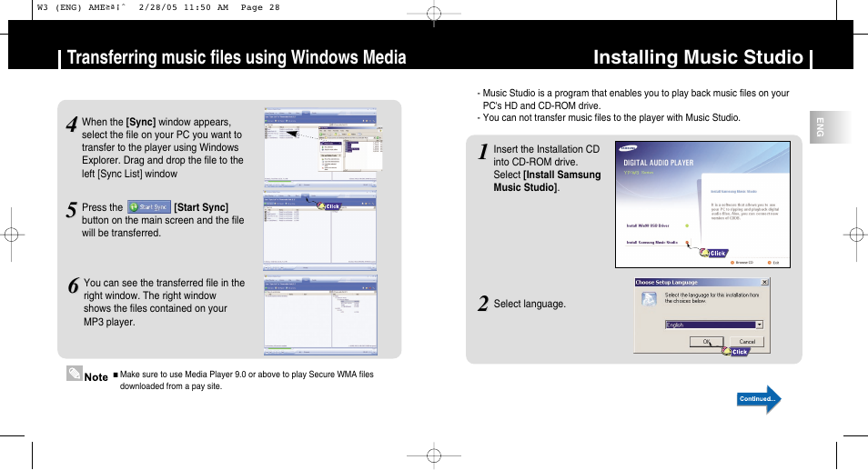Click Transferring music files using Windows Media heading
Image resolution: width=868 pixels, height=470 pixels.
click(237, 57)
